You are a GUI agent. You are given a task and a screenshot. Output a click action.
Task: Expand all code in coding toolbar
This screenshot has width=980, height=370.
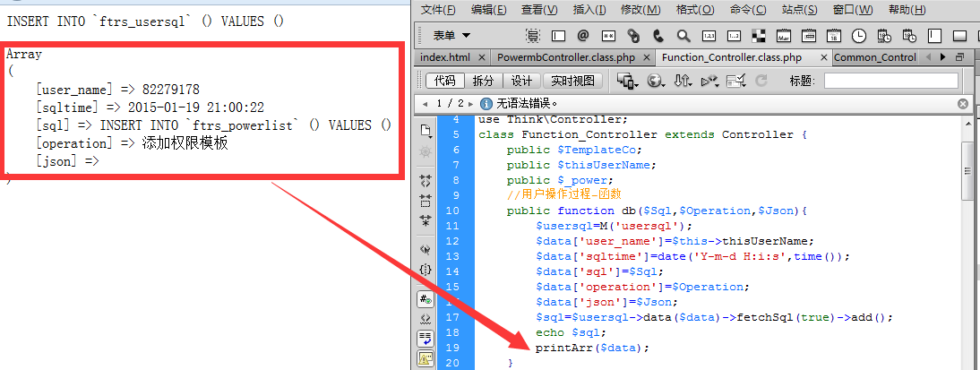coord(426,220)
